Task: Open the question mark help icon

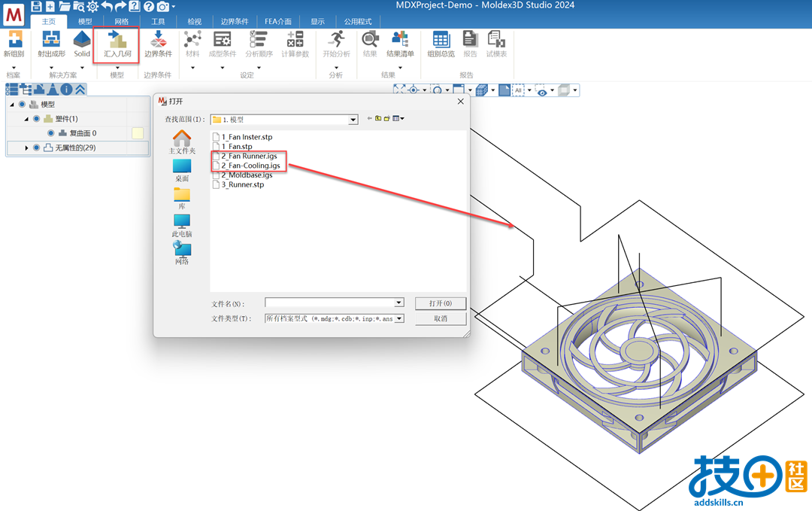Action: click(x=149, y=6)
